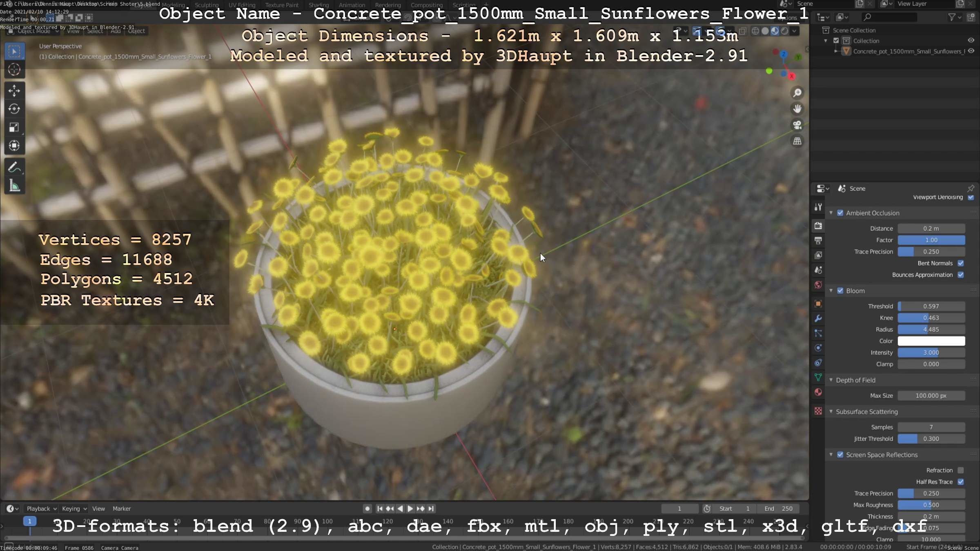This screenshot has height=551, width=980.
Task: Jump to the timeline end frame
Action: point(431,509)
